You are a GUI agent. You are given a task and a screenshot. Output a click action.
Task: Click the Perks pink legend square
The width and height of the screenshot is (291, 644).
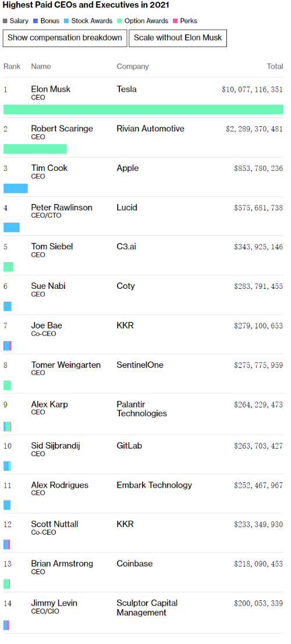(176, 21)
